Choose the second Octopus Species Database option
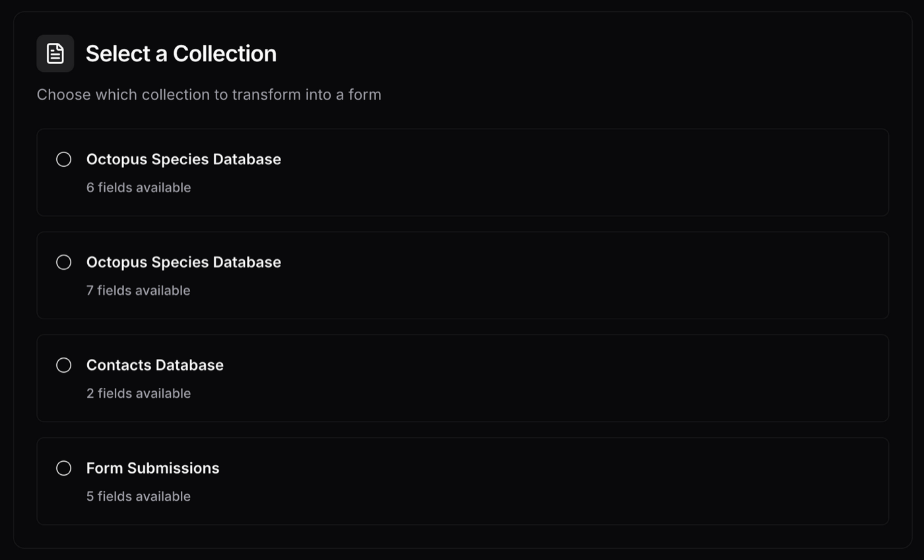The height and width of the screenshot is (560, 924). pos(64,262)
